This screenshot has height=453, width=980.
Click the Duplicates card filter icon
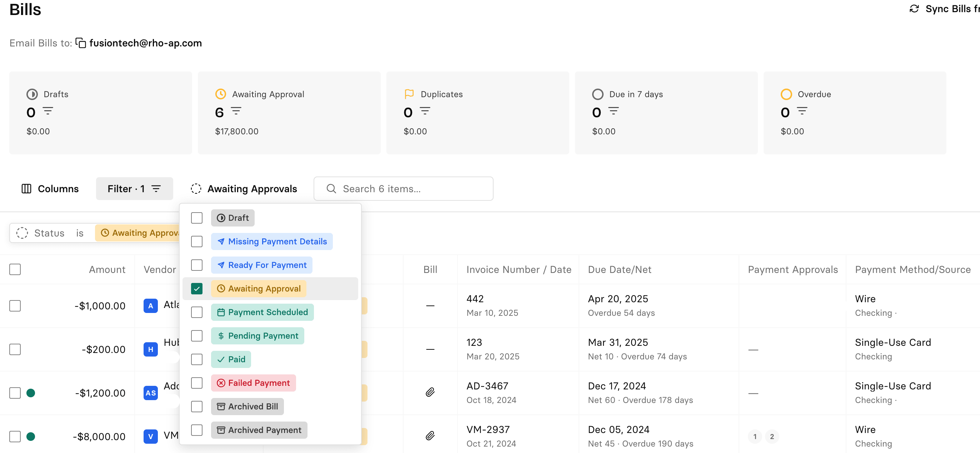(x=425, y=111)
